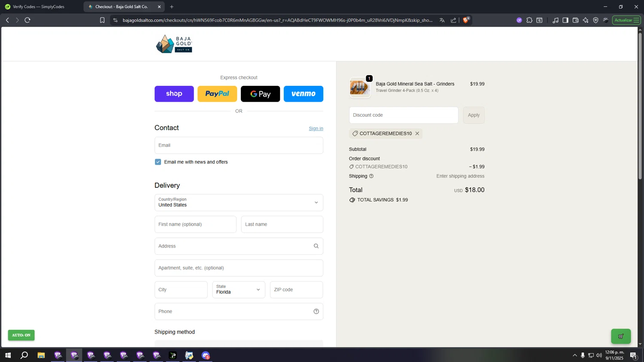Click into the City field
This screenshot has height=362, width=644.
pos(181,290)
